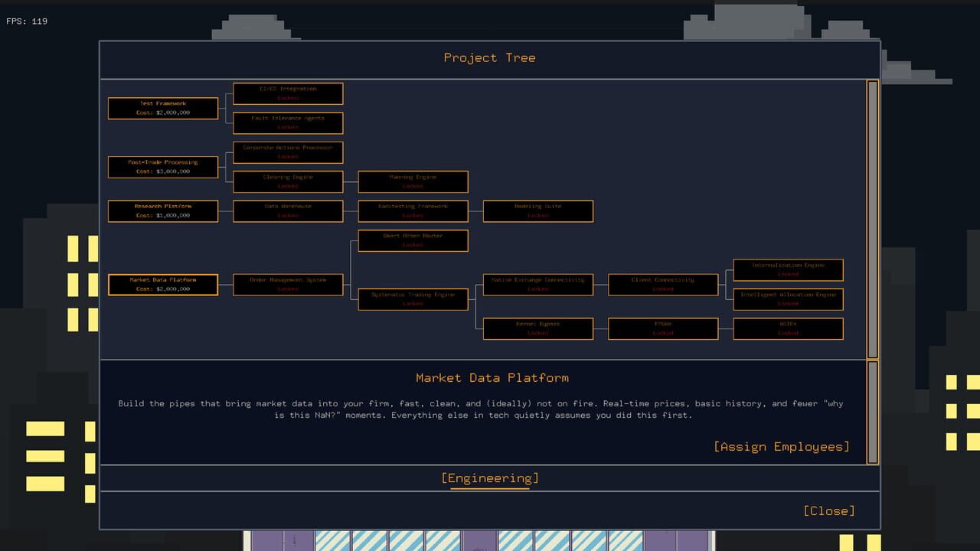Click the Backtesting Framework node

coord(413,211)
